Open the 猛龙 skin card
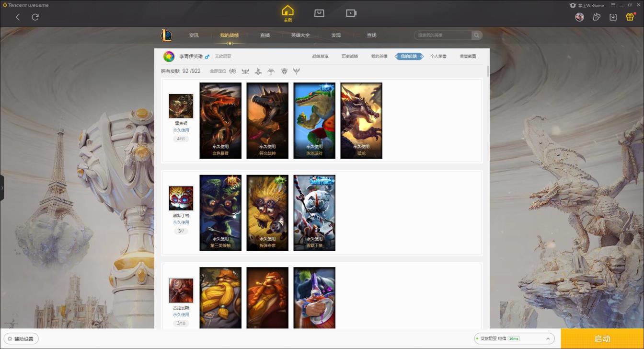This screenshot has height=349, width=644. point(361,120)
